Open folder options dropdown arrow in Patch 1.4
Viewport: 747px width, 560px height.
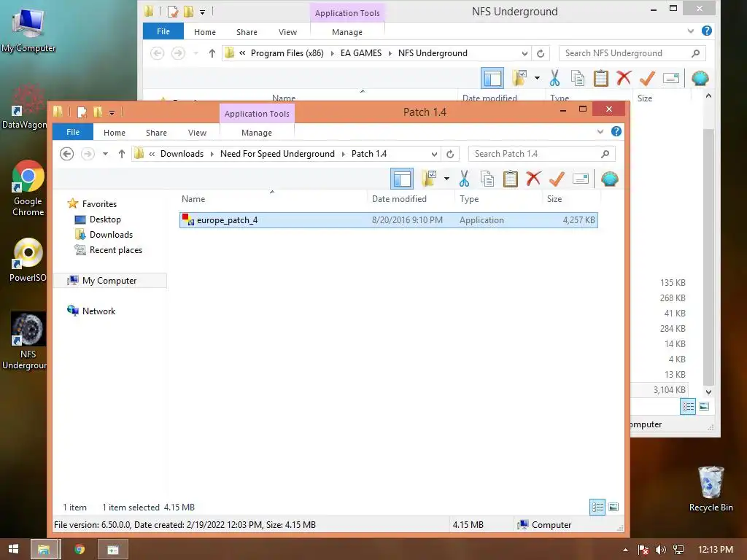tap(446, 179)
